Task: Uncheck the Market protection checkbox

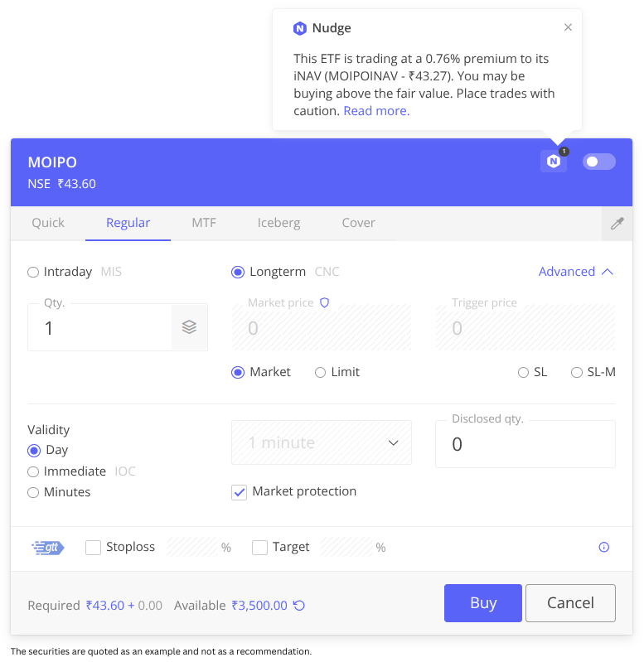Action: (x=240, y=492)
